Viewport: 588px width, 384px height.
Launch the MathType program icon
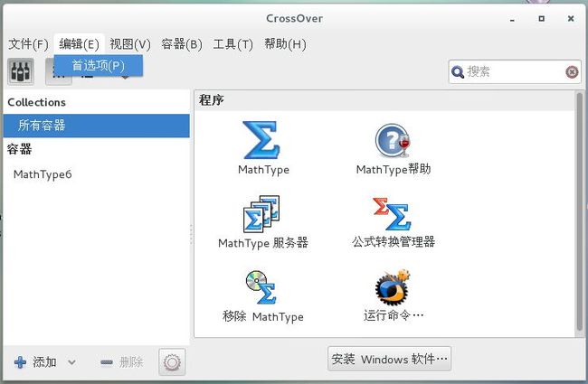[262, 140]
